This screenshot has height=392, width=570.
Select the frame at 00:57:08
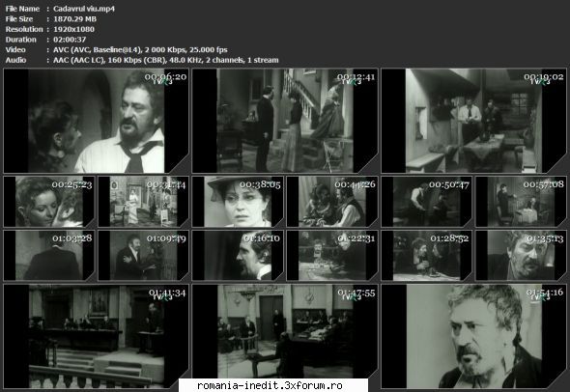point(521,202)
